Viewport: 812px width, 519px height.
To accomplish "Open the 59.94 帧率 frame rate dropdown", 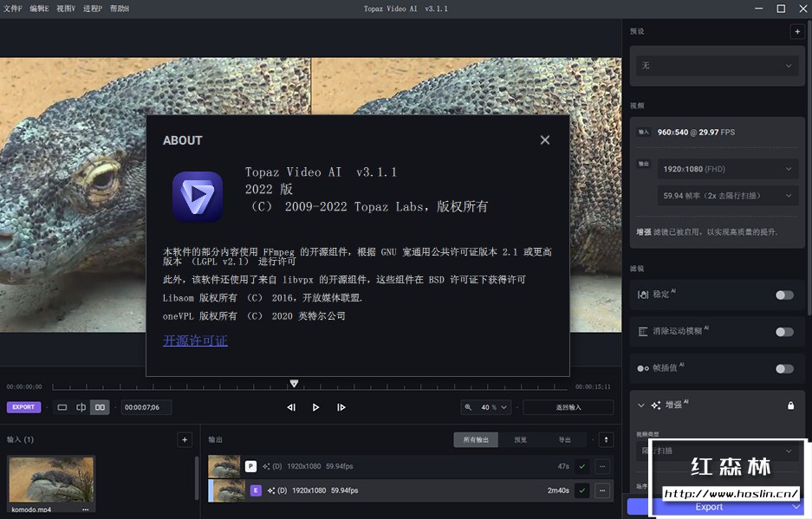I will tap(728, 196).
